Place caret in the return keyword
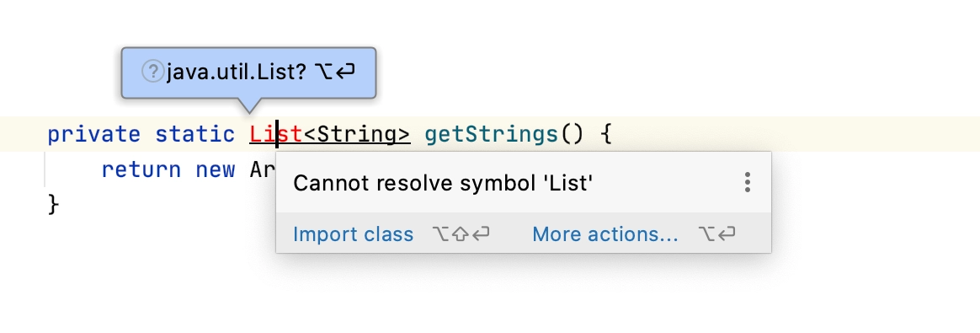Image resolution: width=980 pixels, height=333 pixels. (x=141, y=169)
